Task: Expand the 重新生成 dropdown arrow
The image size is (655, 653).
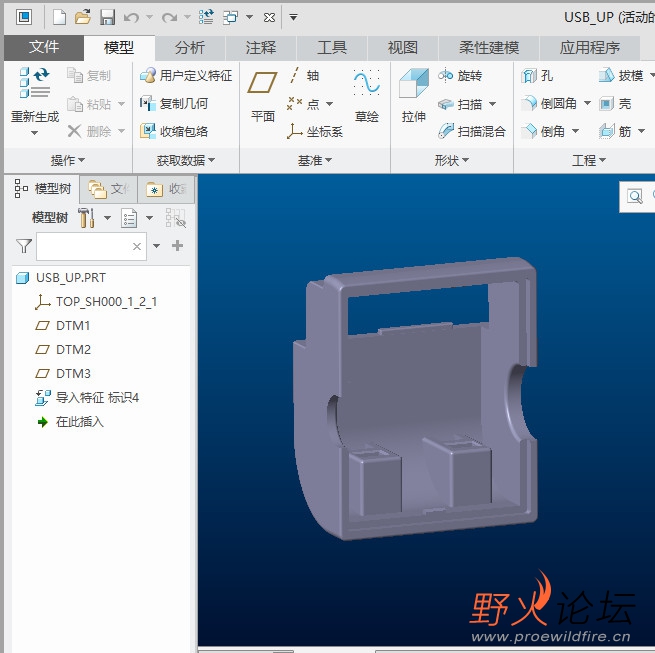Action: 35,133
